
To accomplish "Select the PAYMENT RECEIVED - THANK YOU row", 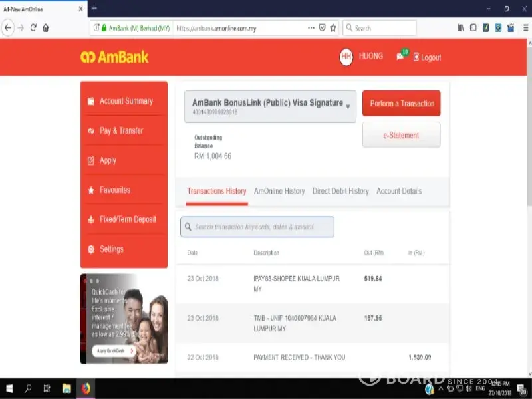I will coord(312,358).
